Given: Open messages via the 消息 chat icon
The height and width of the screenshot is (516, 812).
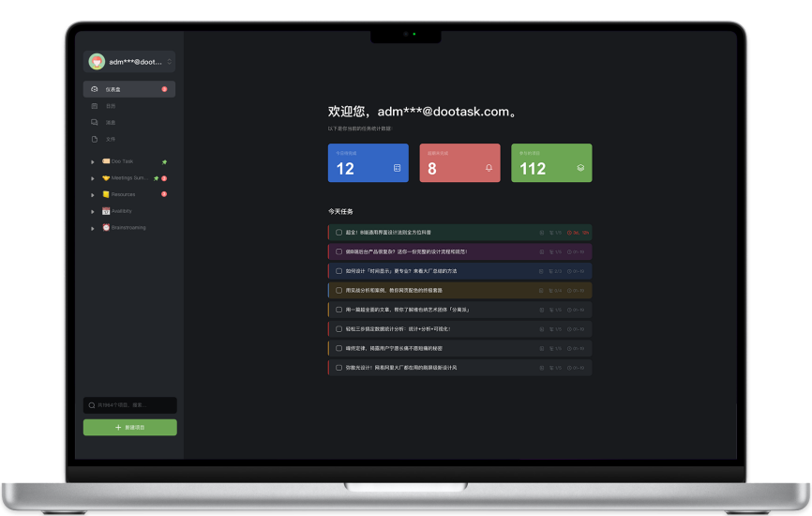Looking at the screenshot, I should [x=94, y=122].
